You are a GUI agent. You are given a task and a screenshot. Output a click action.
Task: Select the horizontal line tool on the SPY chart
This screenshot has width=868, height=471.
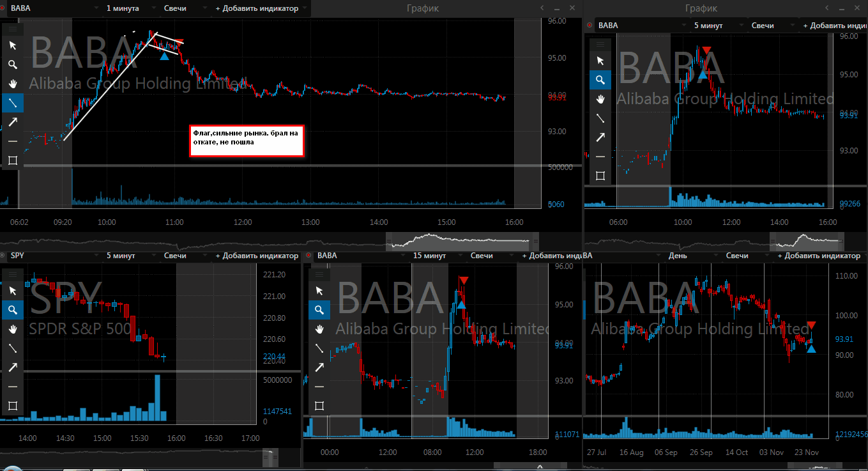click(12, 387)
